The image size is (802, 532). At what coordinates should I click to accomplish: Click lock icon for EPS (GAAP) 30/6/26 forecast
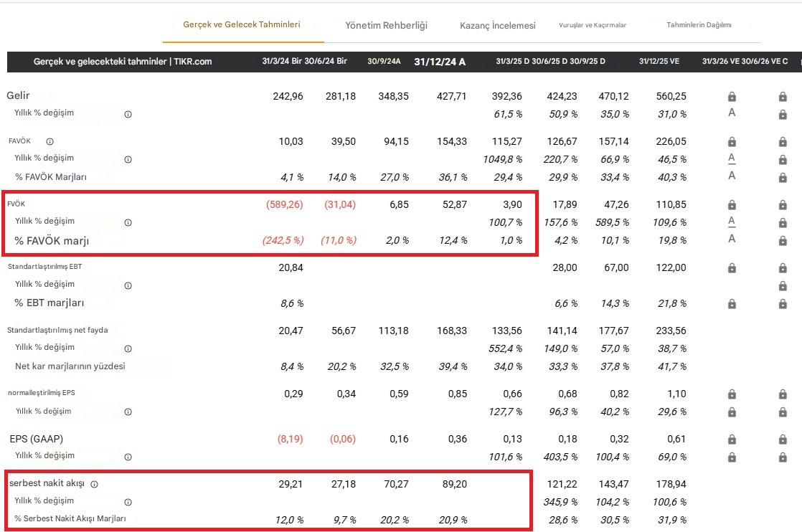click(x=781, y=438)
